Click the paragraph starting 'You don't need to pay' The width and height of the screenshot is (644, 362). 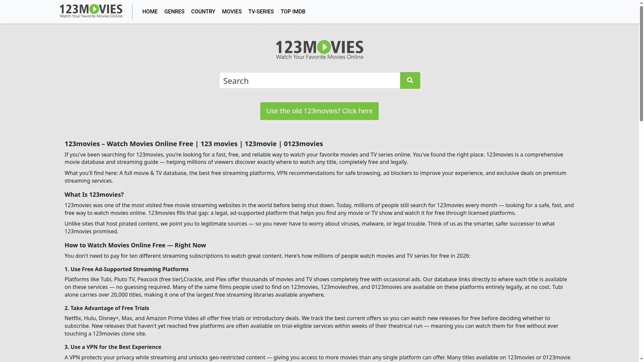tap(267, 256)
